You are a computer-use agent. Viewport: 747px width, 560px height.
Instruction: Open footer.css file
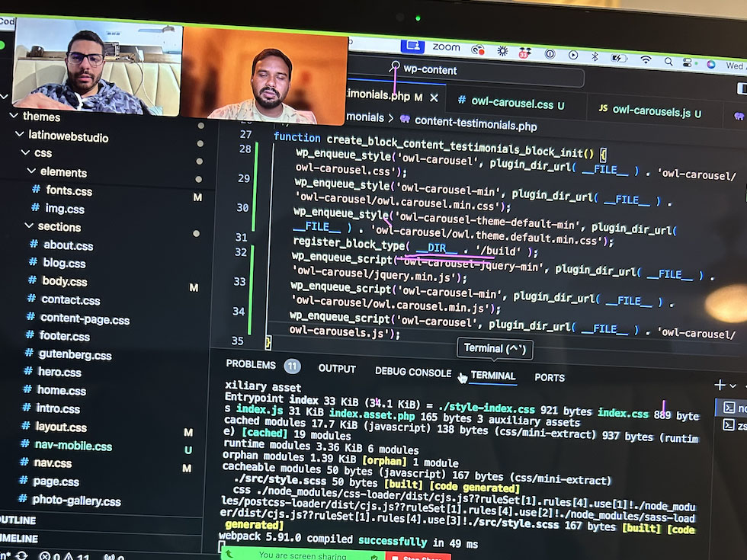[x=64, y=336]
